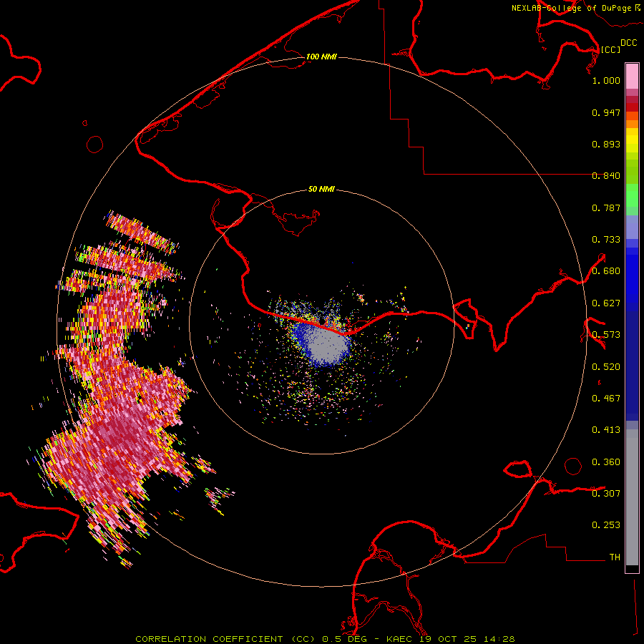Image resolution: width=644 pixels, height=644 pixels.
Task: Click the 0.680 scale value
Action: [606, 271]
